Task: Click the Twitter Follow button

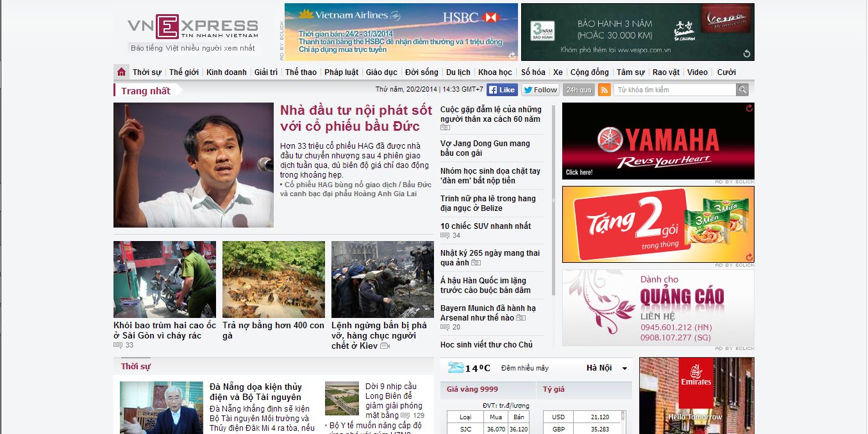Action: click(540, 90)
